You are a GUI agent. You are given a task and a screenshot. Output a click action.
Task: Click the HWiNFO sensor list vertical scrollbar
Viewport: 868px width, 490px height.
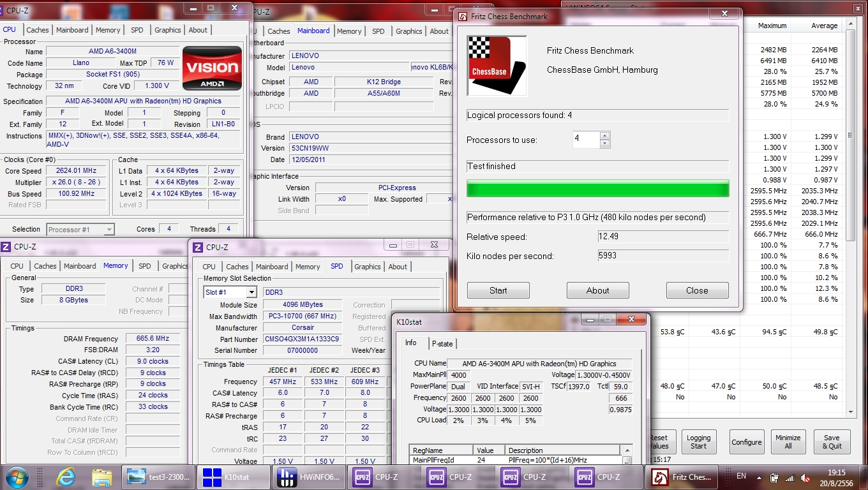pos(850,217)
